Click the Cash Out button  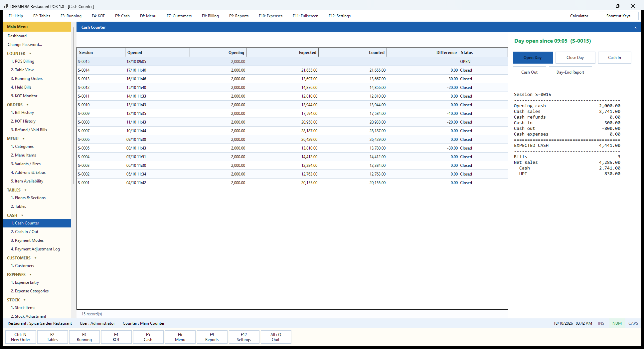point(529,72)
